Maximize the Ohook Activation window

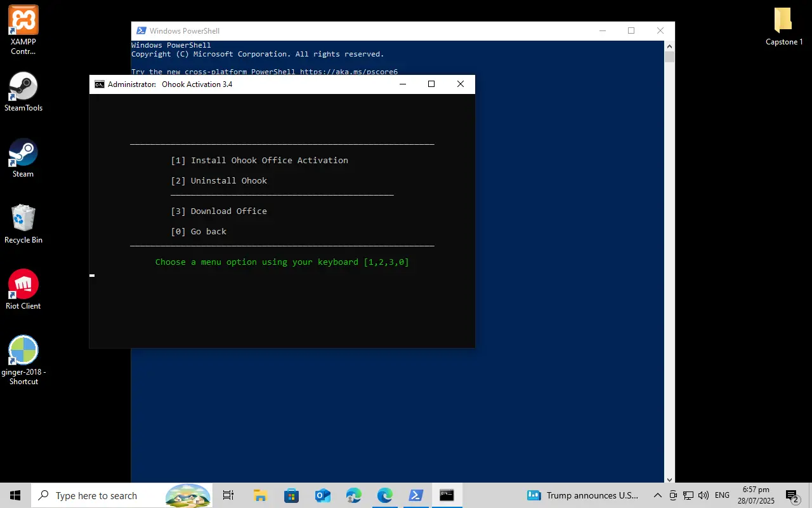click(x=431, y=84)
